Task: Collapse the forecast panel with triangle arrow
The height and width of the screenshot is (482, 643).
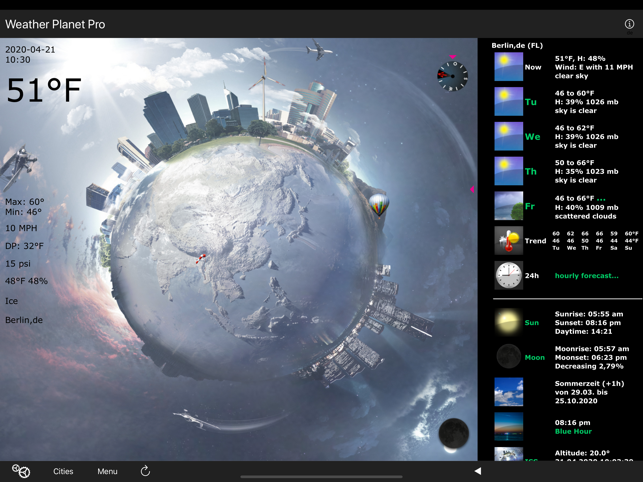Action: pos(478,471)
